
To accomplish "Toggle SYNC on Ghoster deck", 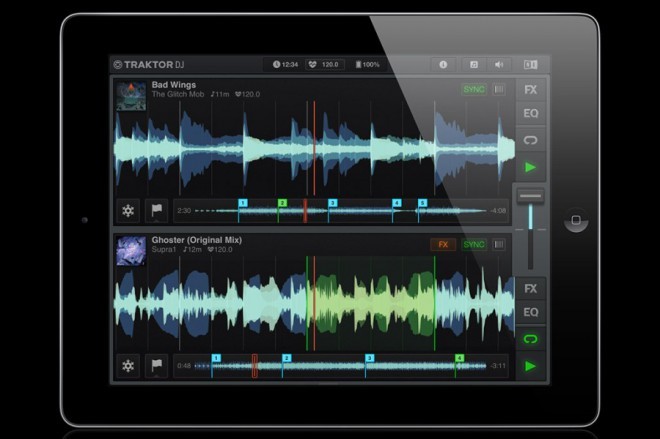I will coord(474,245).
